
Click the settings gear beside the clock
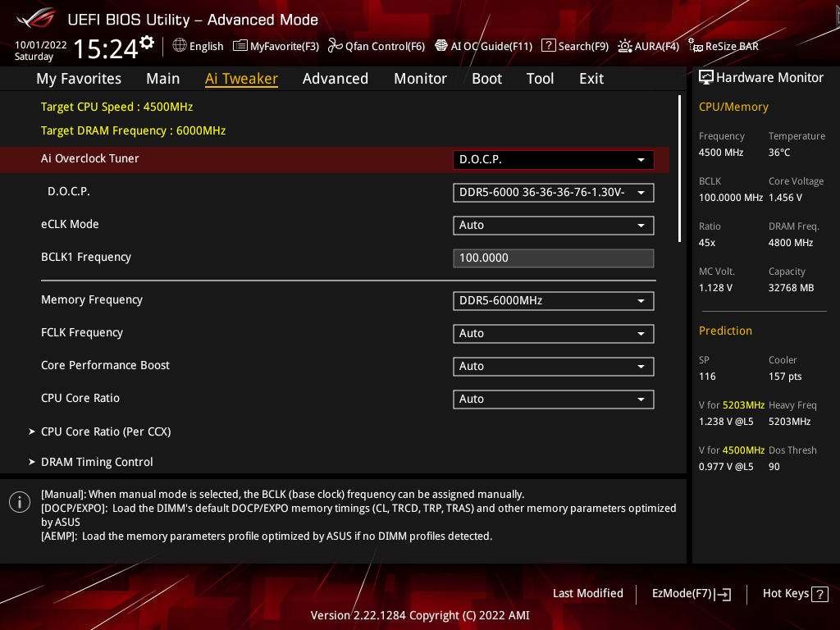click(x=147, y=43)
